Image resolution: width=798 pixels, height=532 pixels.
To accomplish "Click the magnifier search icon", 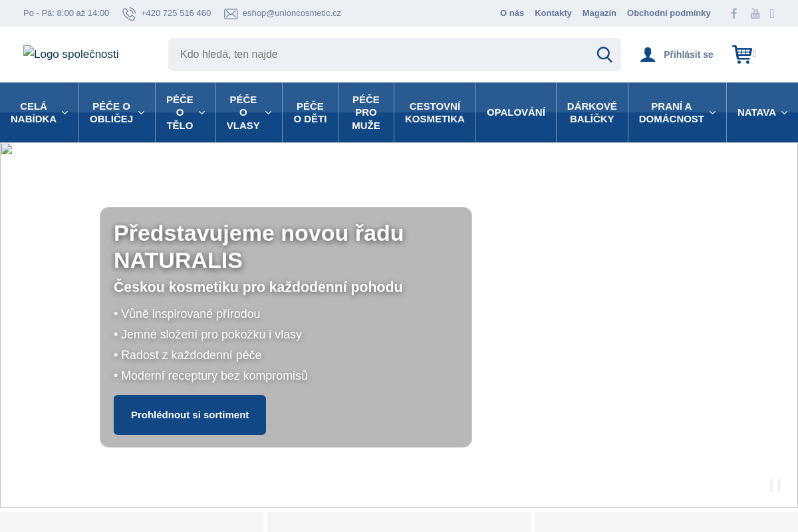I will tap(604, 55).
